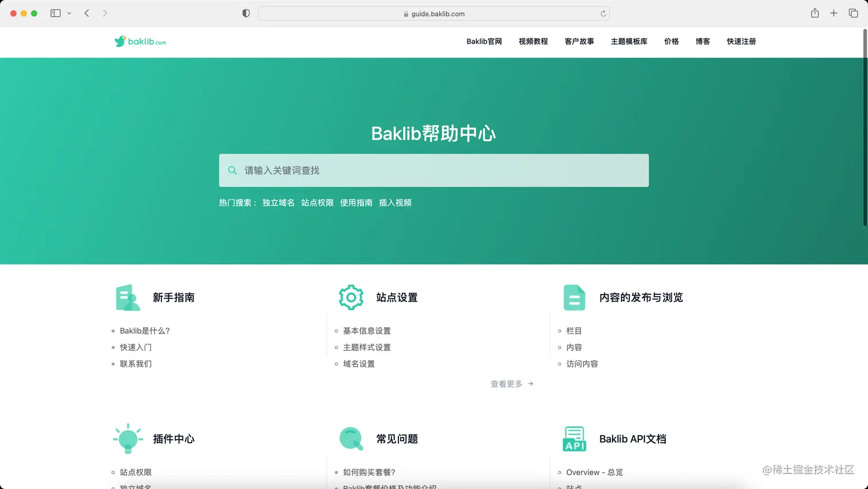Click the guide.baklib.com address bar
This screenshot has width=868, height=489.
pyautogui.click(x=434, y=14)
